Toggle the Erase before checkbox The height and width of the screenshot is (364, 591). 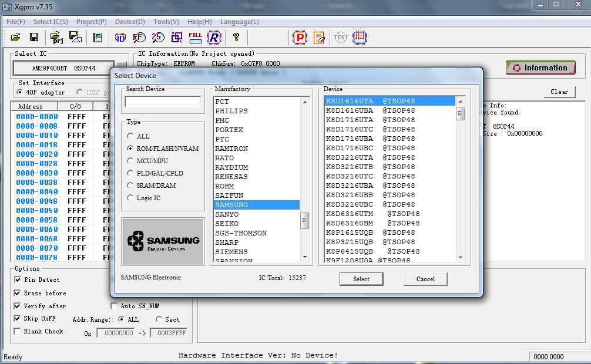[18, 293]
